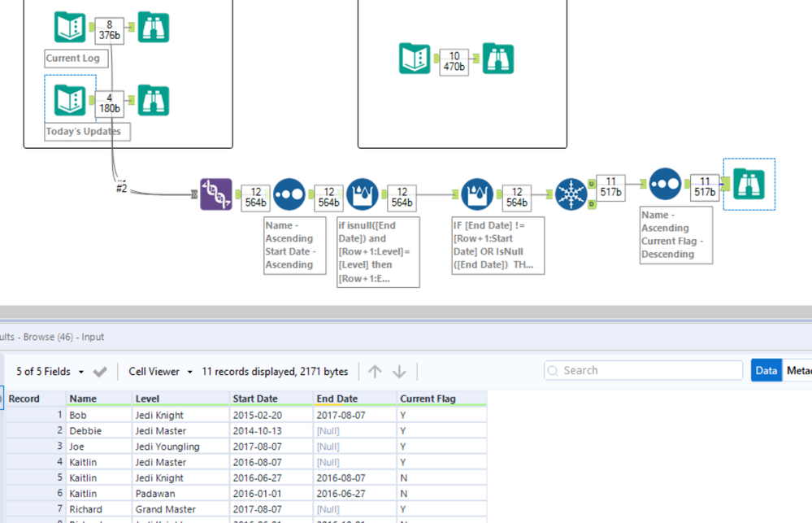Click the Unique snowflake tool

[x=571, y=195]
